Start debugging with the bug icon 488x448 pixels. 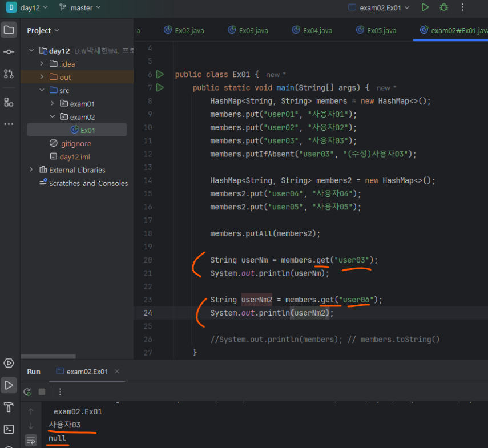pyautogui.click(x=443, y=7)
